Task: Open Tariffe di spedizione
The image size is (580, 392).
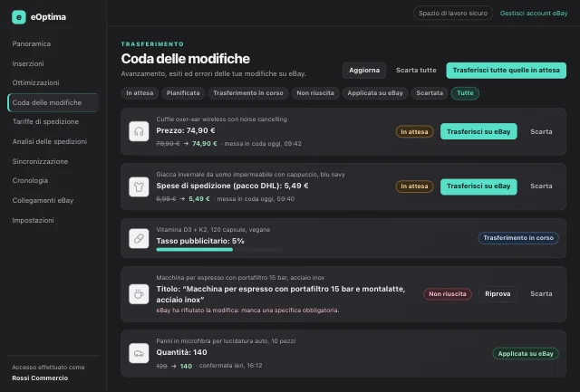Action: click(45, 121)
